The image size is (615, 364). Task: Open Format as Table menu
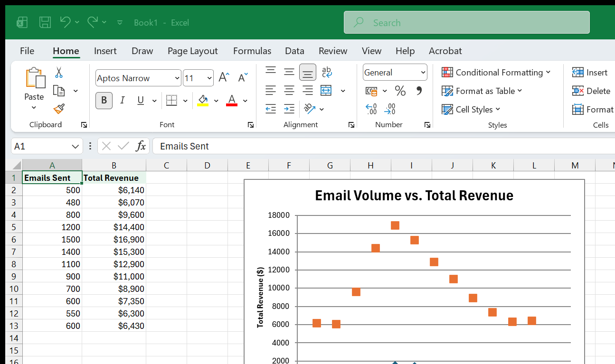pos(482,91)
